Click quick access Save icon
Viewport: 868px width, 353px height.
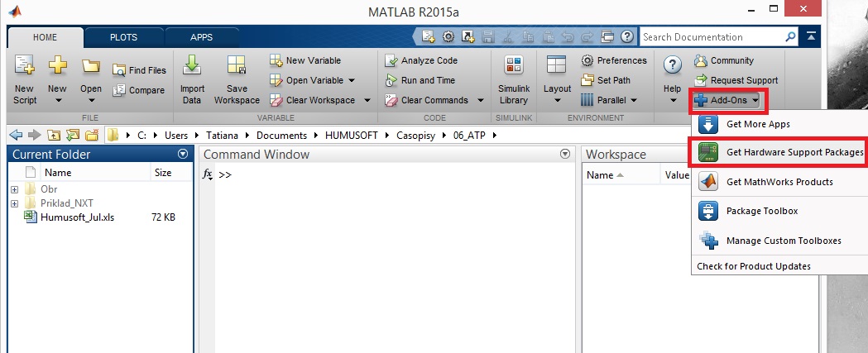point(488,36)
